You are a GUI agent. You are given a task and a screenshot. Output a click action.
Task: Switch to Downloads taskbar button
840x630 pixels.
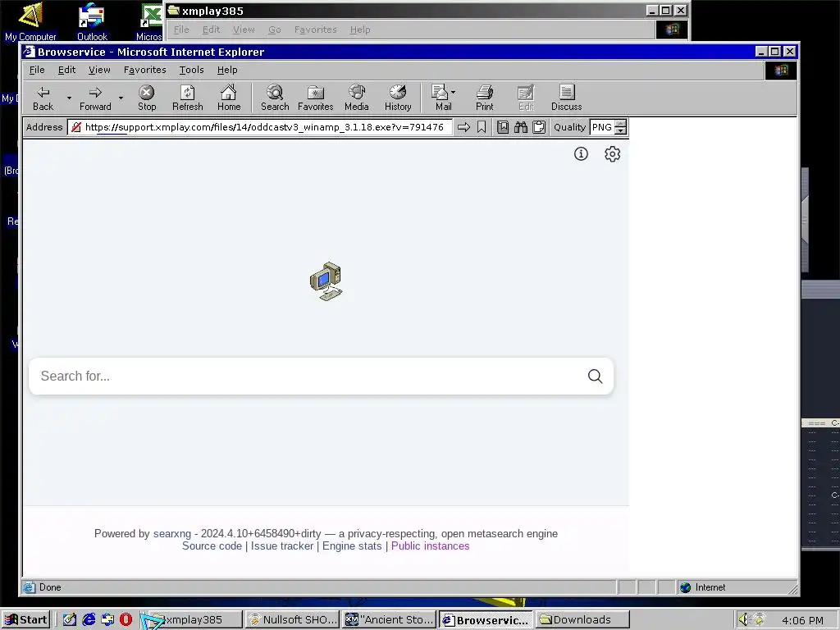[x=582, y=620]
